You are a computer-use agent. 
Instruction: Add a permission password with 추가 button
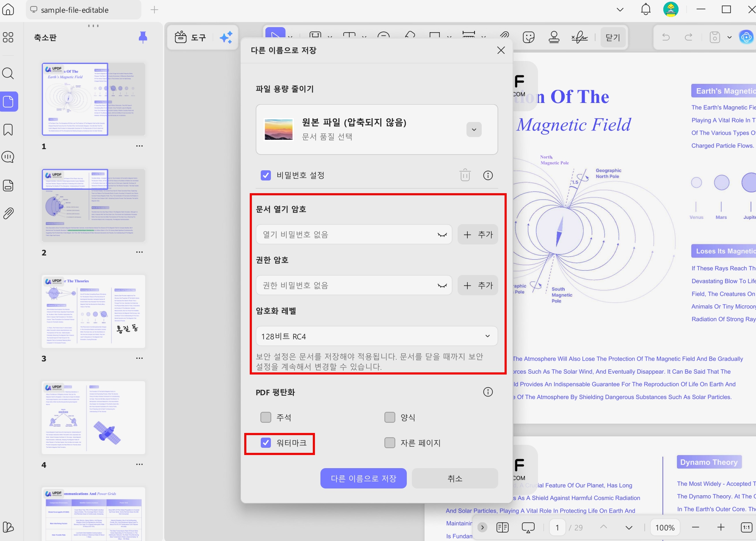[478, 285]
